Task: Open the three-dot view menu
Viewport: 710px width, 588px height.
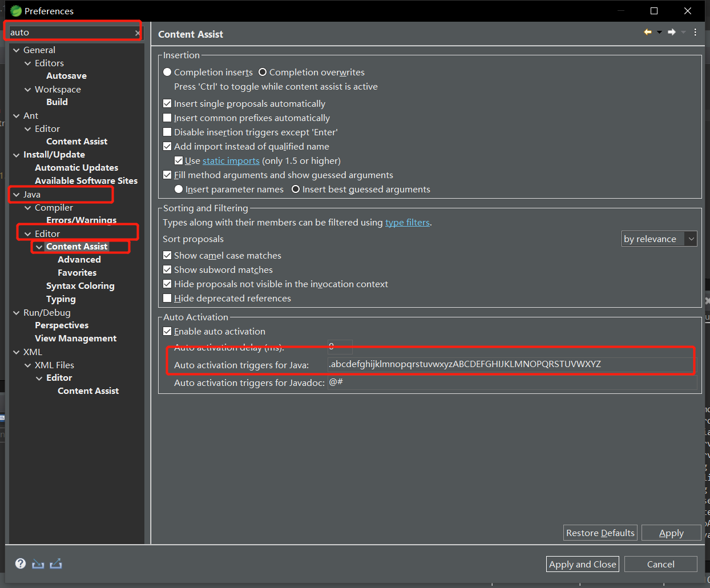Action: tap(695, 32)
